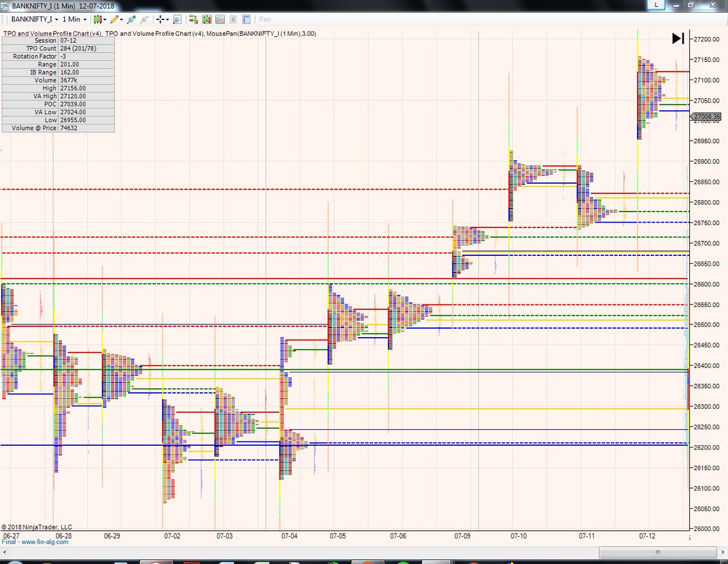Click the plug connect icon with plus

[x=131, y=19]
